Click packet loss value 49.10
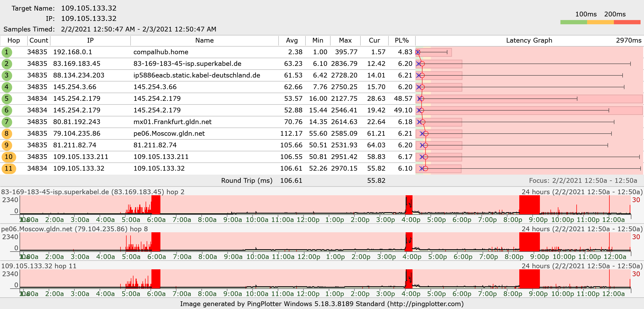 coord(403,110)
